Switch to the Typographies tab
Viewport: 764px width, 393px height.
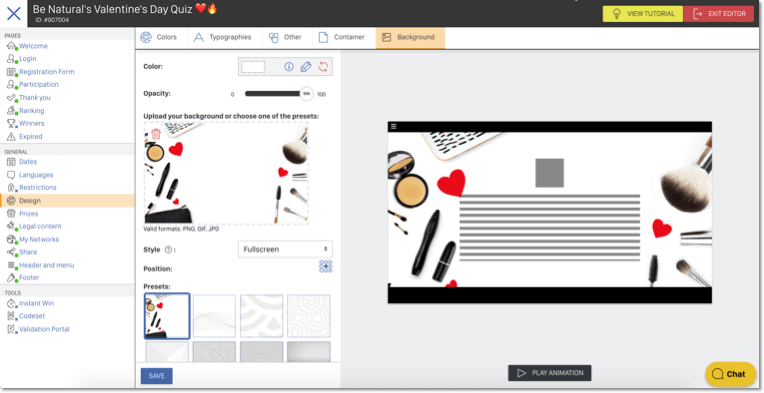223,37
